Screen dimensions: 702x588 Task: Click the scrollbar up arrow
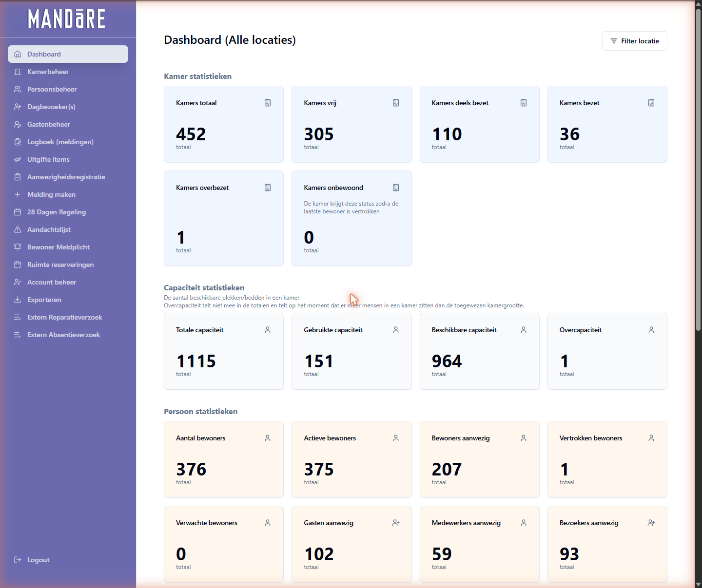click(698, 4)
